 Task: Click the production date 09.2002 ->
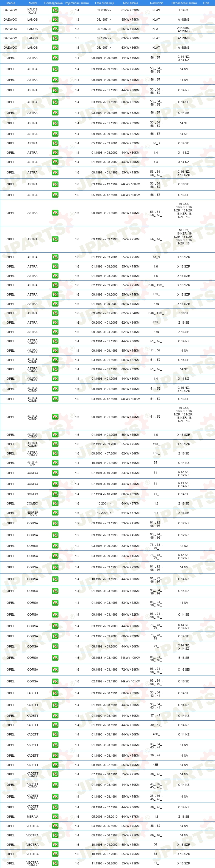pyautogui.click(x=104, y=10)
